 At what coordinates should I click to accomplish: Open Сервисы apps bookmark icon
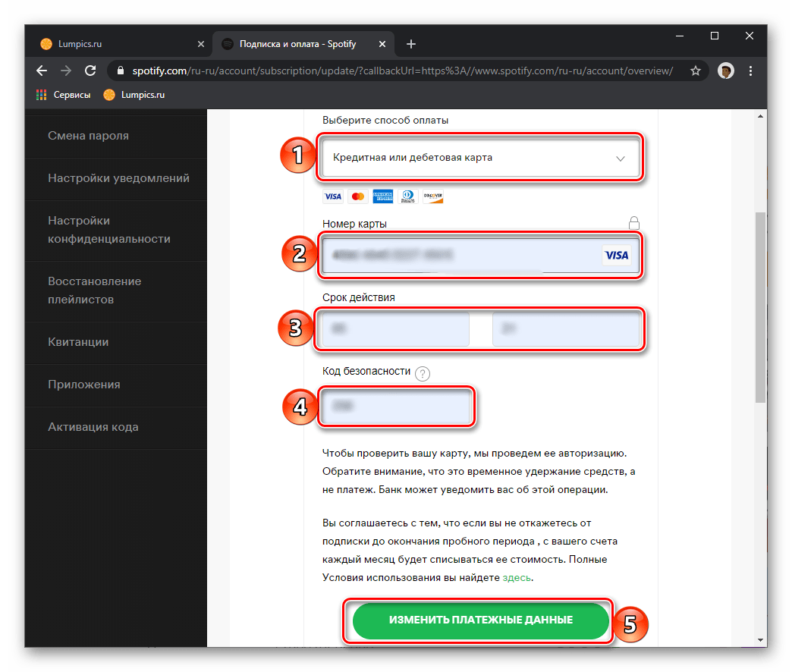(42, 95)
